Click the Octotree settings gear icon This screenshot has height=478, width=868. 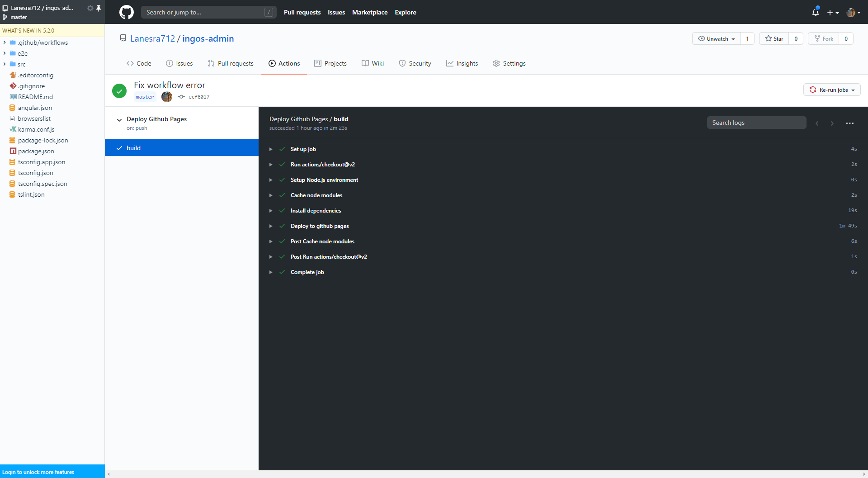click(90, 8)
